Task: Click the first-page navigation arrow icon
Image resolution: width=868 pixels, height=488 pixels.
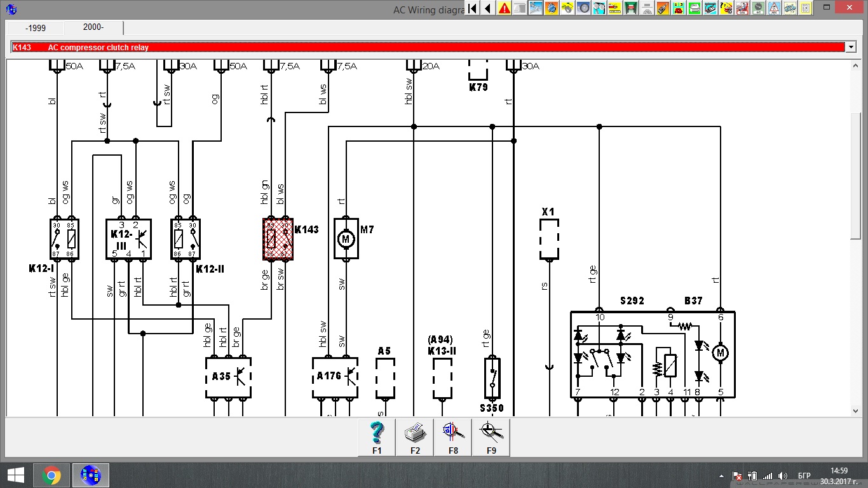Action: 472,8
